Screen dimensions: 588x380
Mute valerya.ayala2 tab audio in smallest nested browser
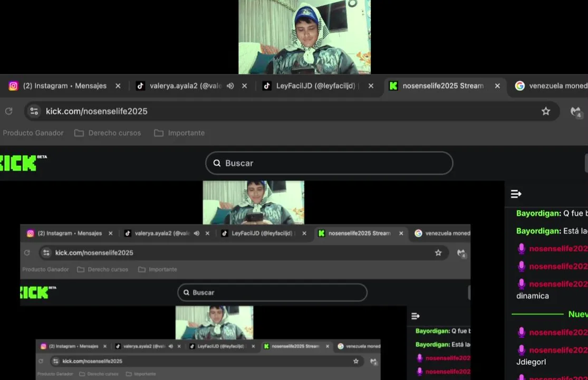pos(171,346)
